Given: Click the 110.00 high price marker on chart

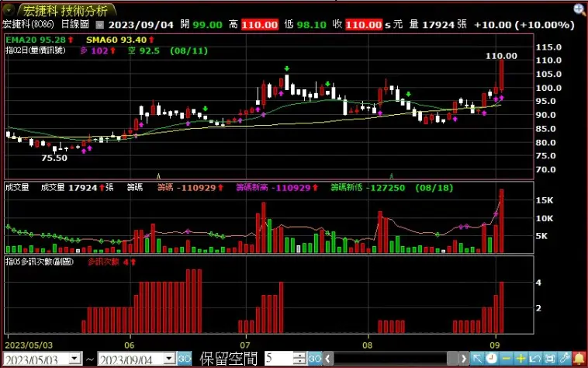Looking at the screenshot, I should pos(501,56).
